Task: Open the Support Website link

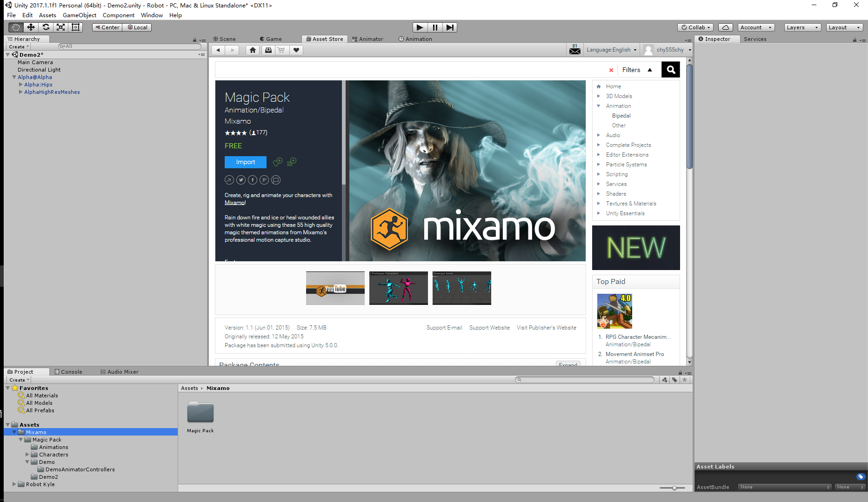Action: point(489,328)
